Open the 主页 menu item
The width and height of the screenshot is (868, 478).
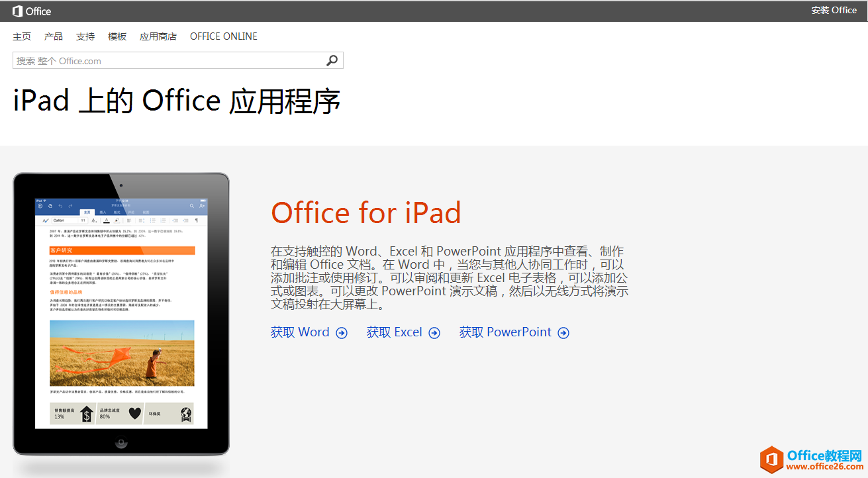(22, 36)
